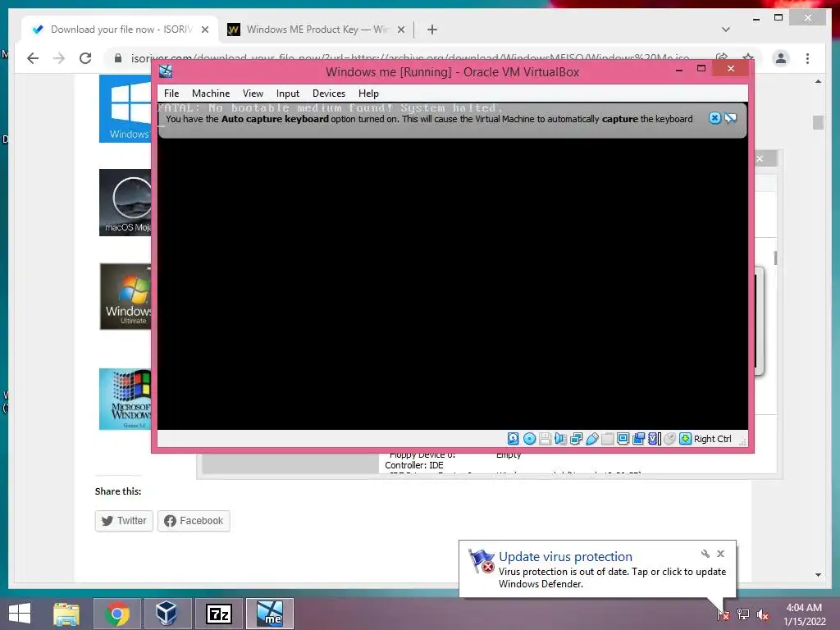
Task: Click the mouse integration indicator icon
Action: [669, 439]
